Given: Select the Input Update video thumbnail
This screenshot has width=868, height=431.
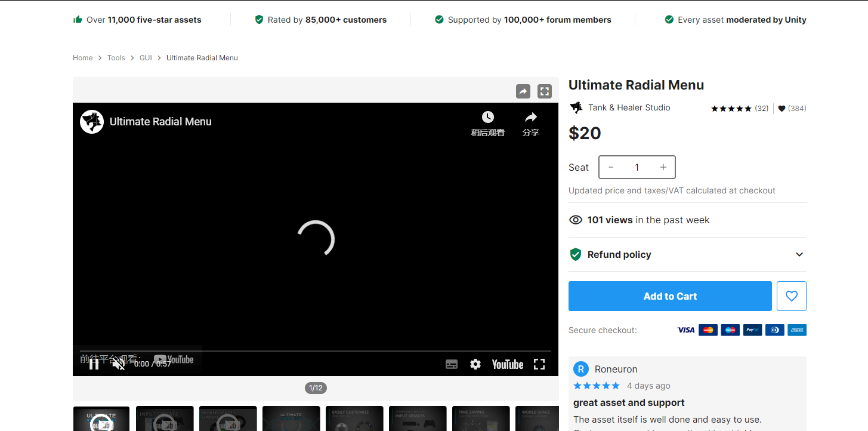Looking at the screenshot, I should 165,418.
